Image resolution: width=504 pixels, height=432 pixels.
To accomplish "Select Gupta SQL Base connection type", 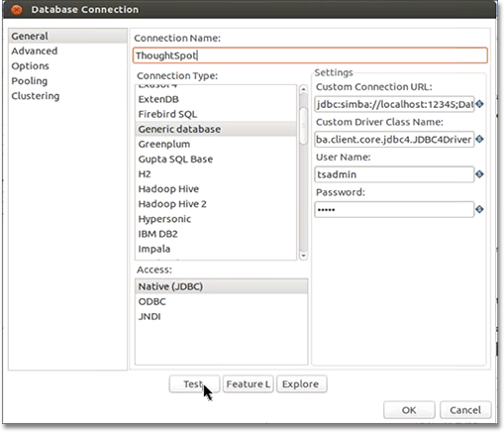I will (216, 159).
